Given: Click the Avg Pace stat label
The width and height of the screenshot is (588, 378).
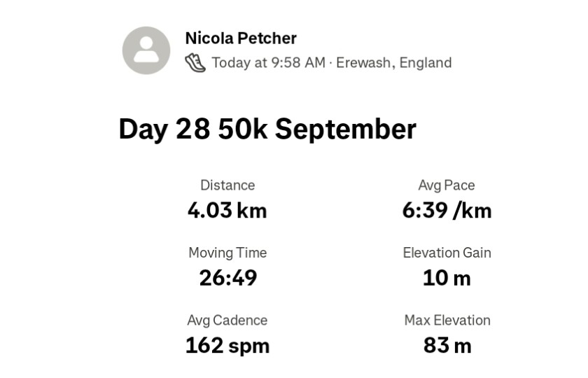Looking at the screenshot, I should 447,185.
